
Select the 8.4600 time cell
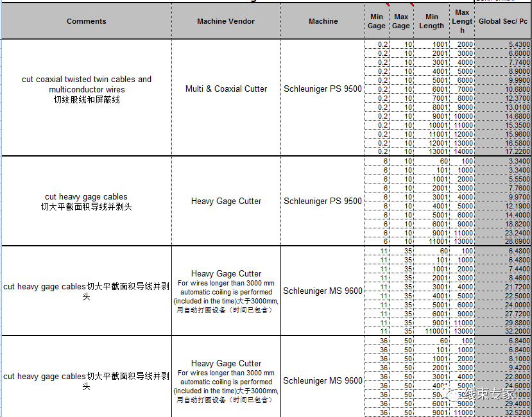[x=503, y=278]
